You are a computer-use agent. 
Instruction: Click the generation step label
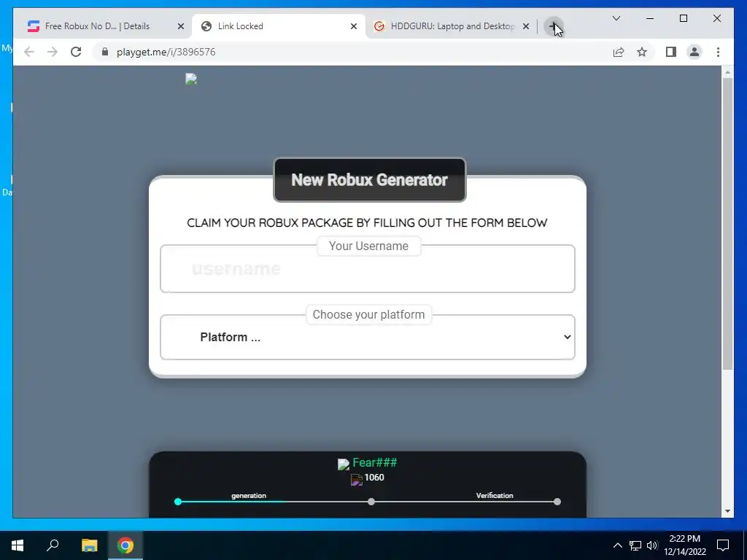click(249, 495)
